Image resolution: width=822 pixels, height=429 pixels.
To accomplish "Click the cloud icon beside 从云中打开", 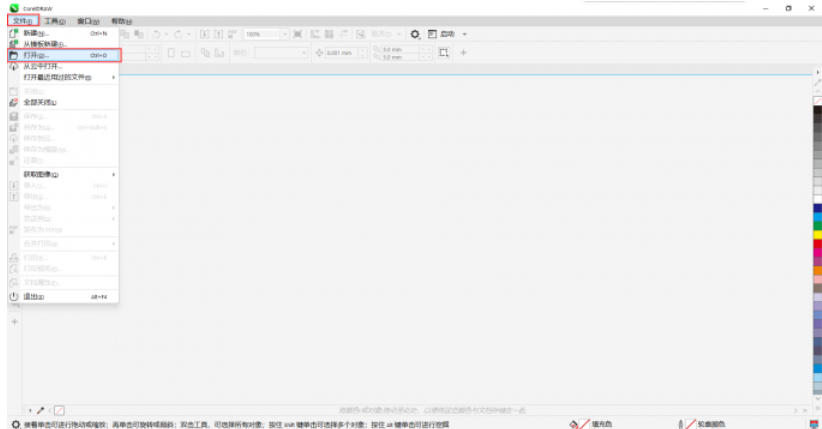I will tap(14, 66).
